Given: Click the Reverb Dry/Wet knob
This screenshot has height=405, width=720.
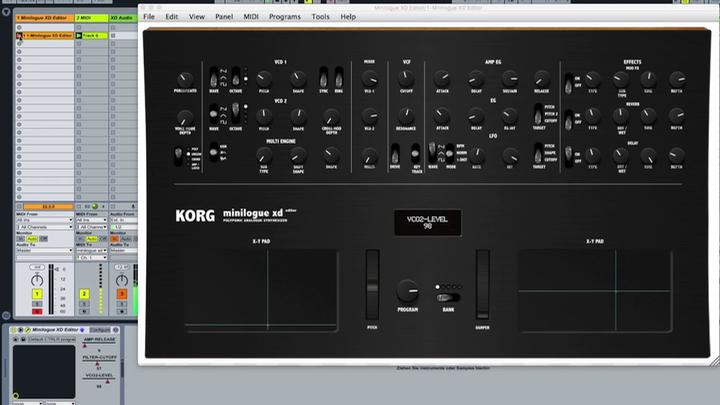Looking at the screenshot, I should coord(621,115).
